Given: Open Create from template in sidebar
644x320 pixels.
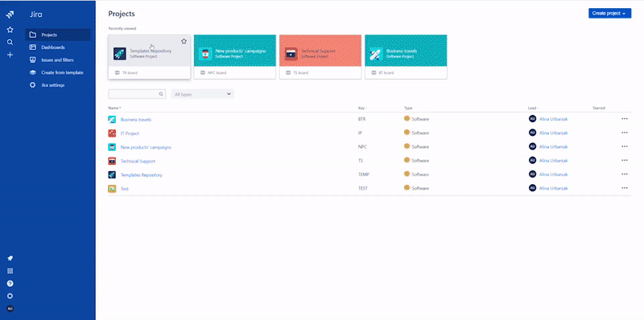Looking at the screenshot, I should point(58,72).
